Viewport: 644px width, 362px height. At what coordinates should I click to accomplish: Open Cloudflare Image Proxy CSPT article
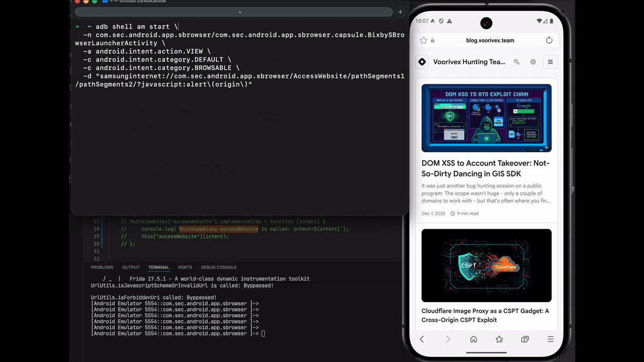click(485, 315)
